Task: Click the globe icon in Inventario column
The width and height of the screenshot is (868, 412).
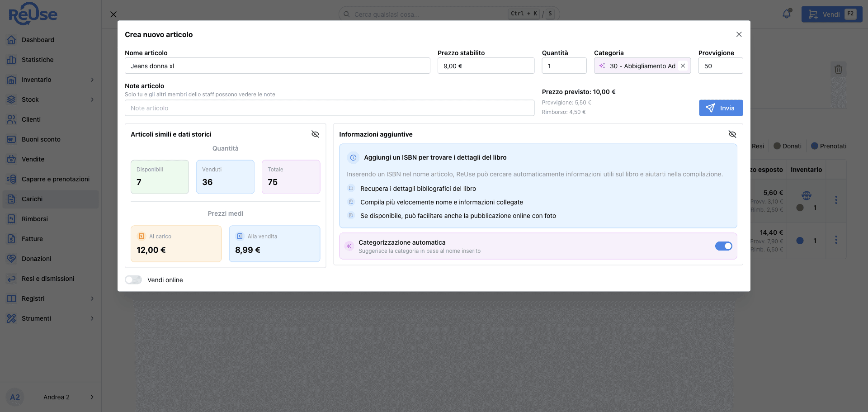Action: [807, 195]
